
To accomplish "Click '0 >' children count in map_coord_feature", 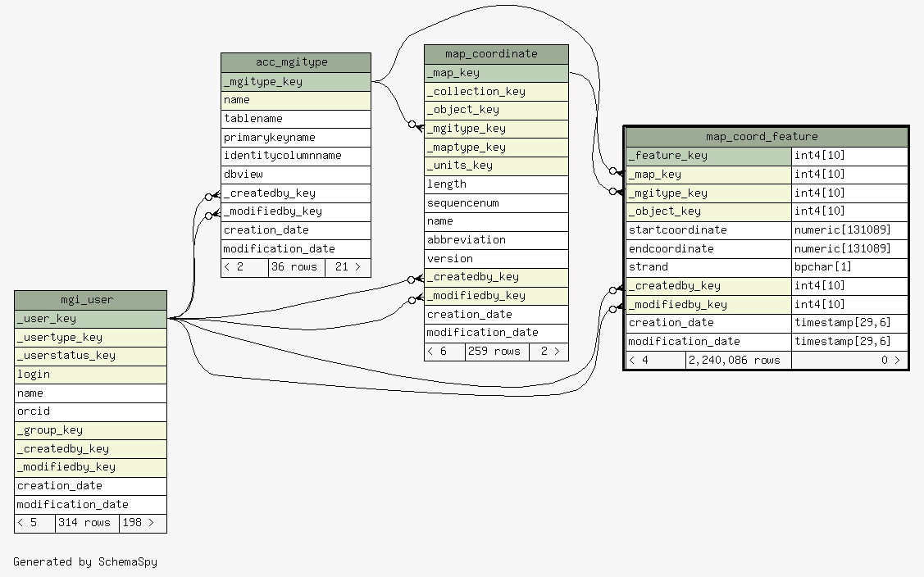I will (849, 361).
